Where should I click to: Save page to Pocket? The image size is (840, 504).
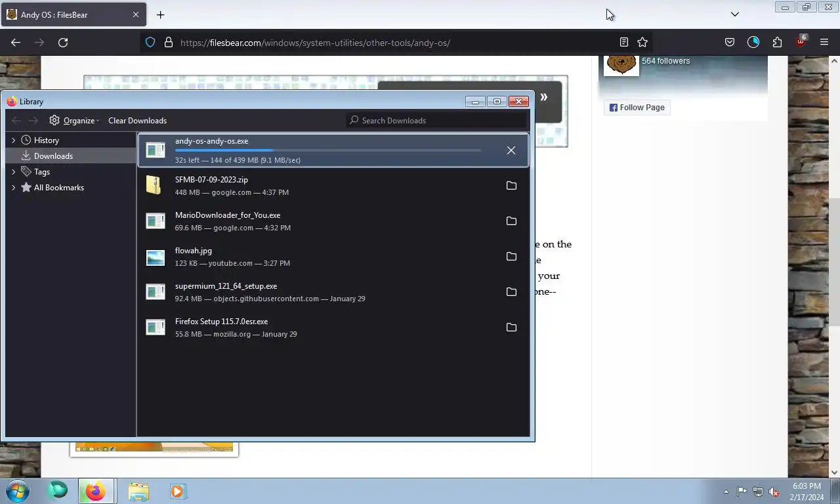click(x=730, y=43)
